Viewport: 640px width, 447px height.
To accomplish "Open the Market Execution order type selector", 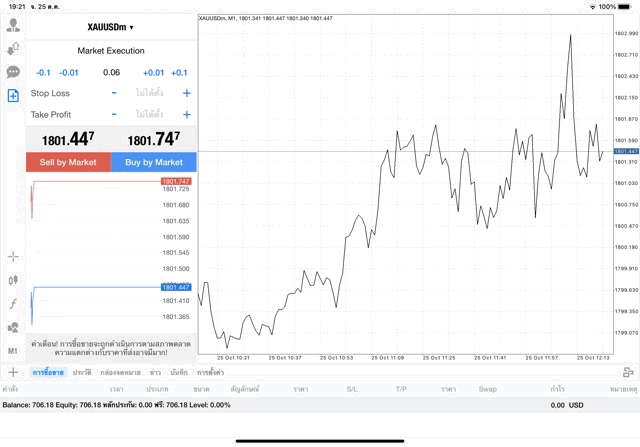I will coord(111,50).
